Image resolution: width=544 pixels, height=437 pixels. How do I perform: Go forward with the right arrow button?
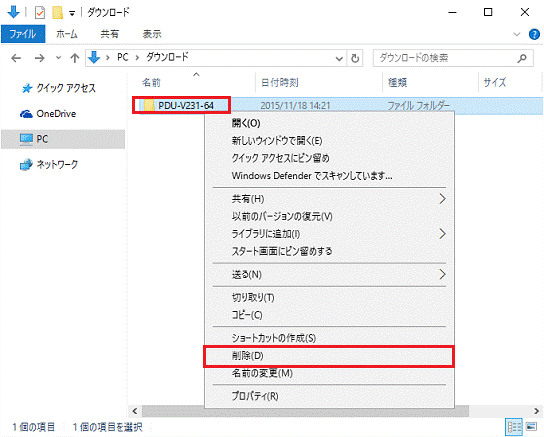tap(40, 58)
